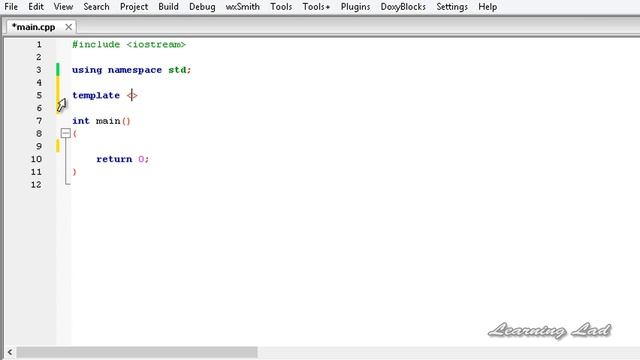Open the Project menu
Screen dimensions: 640x360
click(x=134, y=7)
